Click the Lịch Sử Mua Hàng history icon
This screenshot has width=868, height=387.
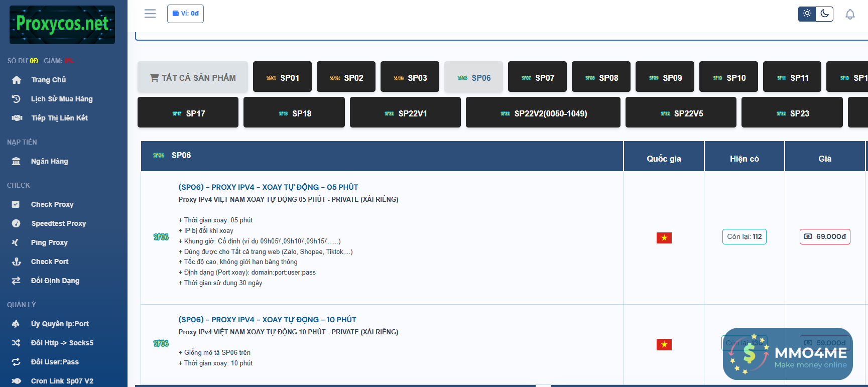[17, 99]
